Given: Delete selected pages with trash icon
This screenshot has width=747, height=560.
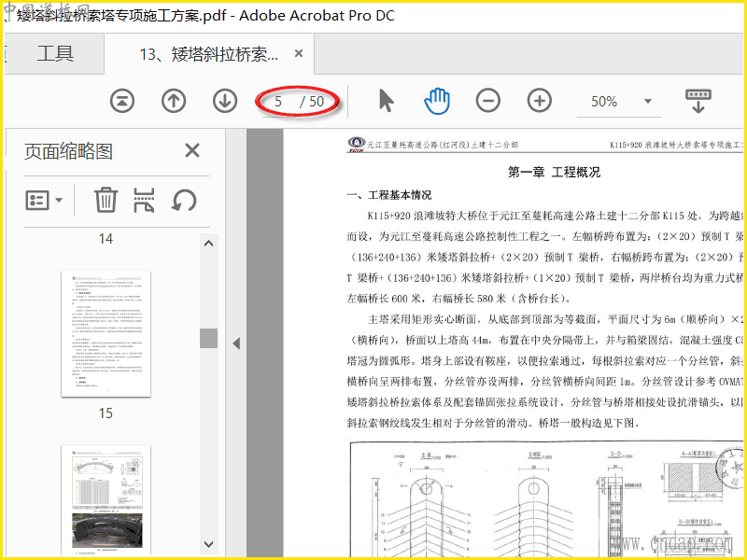Looking at the screenshot, I should [106, 200].
